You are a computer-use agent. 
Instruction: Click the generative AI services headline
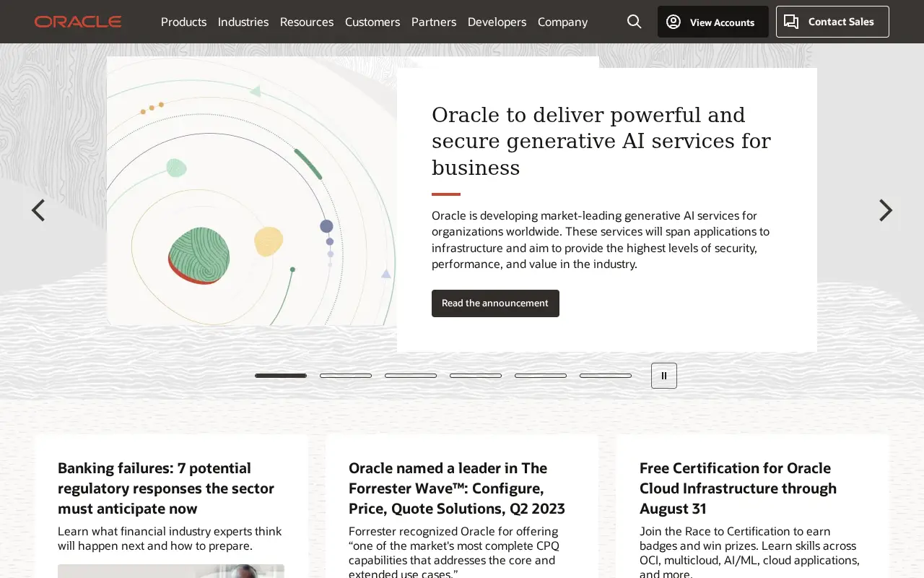[601, 141]
